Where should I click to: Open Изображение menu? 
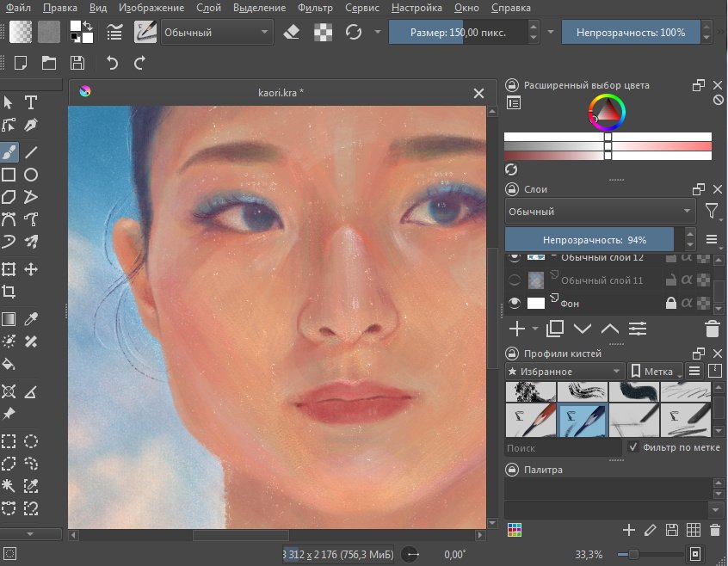pyautogui.click(x=151, y=8)
